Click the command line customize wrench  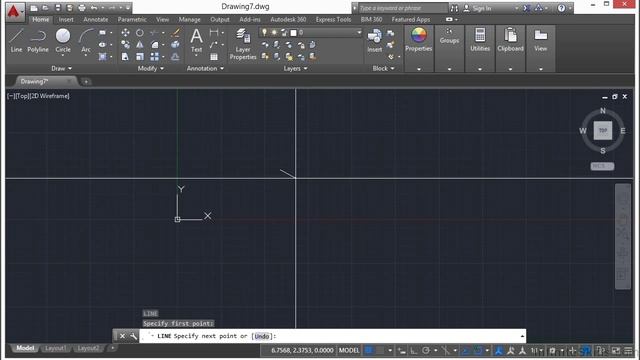(x=133, y=336)
